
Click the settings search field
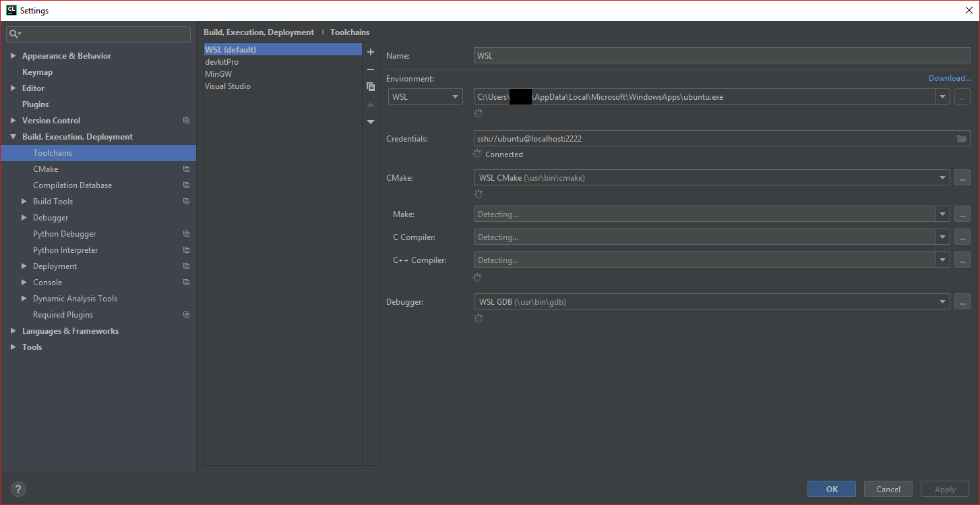(98, 34)
